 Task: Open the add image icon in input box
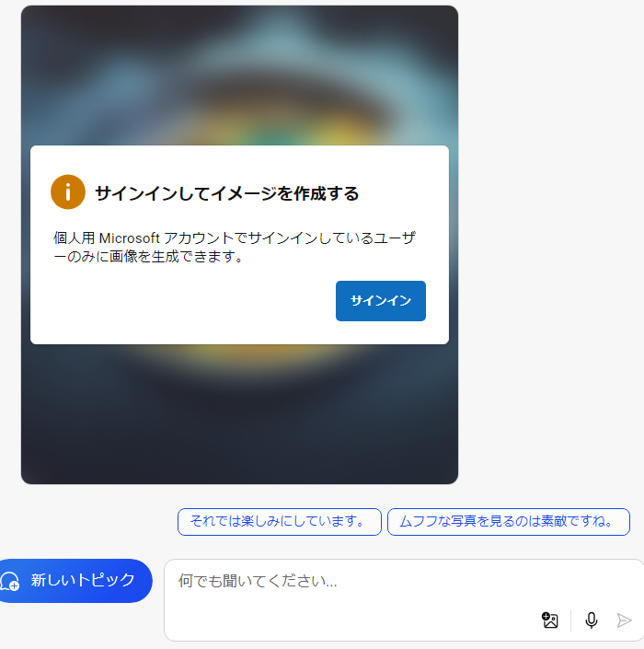click(x=549, y=620)
